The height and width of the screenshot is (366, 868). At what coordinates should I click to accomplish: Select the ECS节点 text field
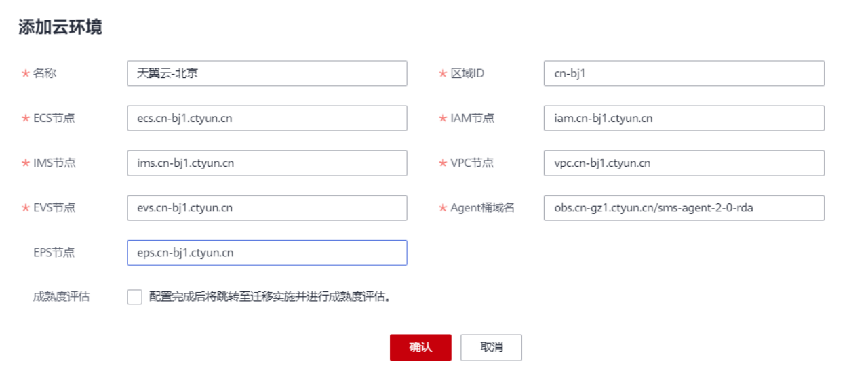(267, 118)
